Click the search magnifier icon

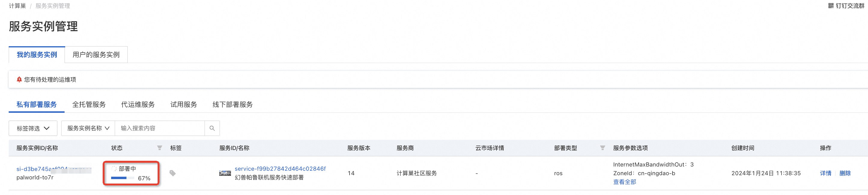click(x=212, y=128)
